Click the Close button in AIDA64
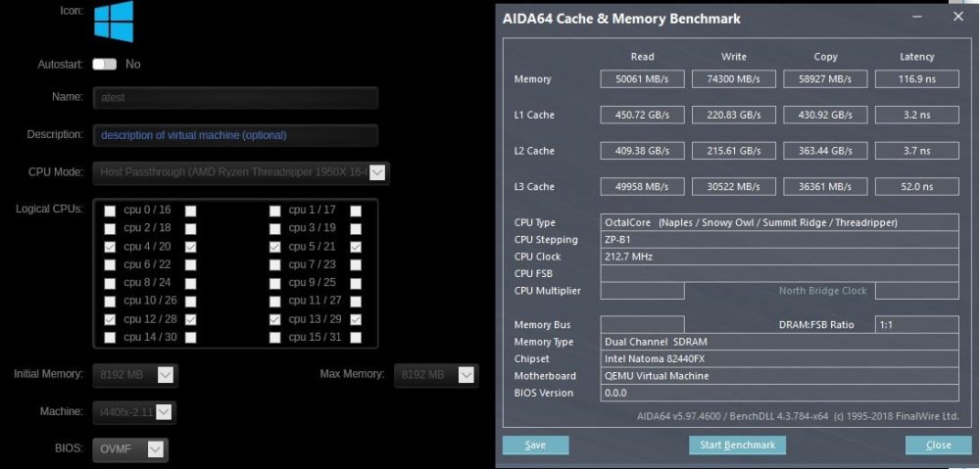Screen dimensions: 980x469 point(939,446)
